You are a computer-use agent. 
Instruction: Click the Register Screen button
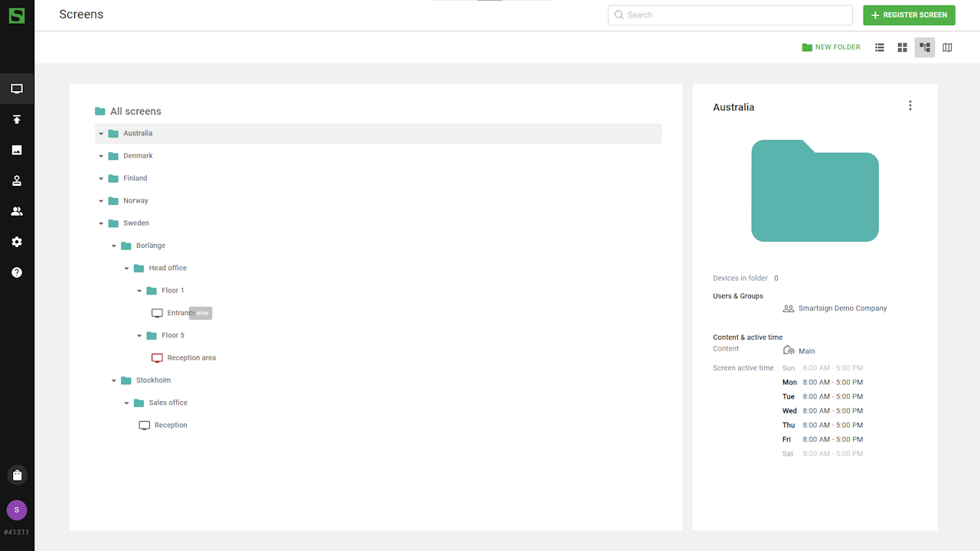click(909, 15)
